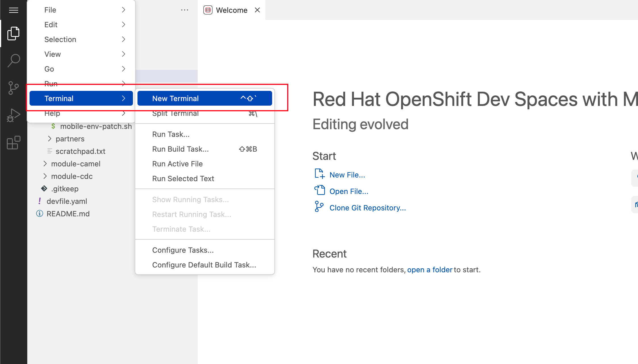Click the Red Hat icon in Welcome tab
This screenshot has width=638, height=364.
pos(208,10)
